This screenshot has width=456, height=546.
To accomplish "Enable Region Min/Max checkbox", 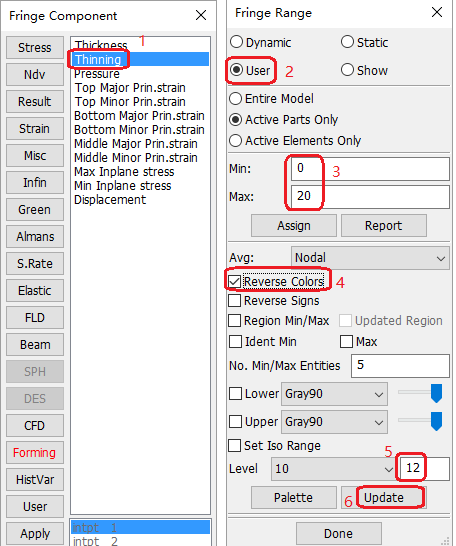I will coord(235,321).
